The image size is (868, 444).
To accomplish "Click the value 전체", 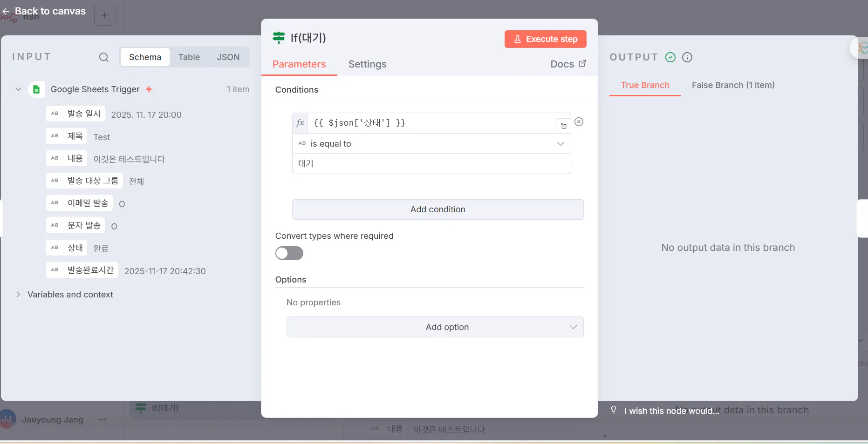I will point(137,182).
